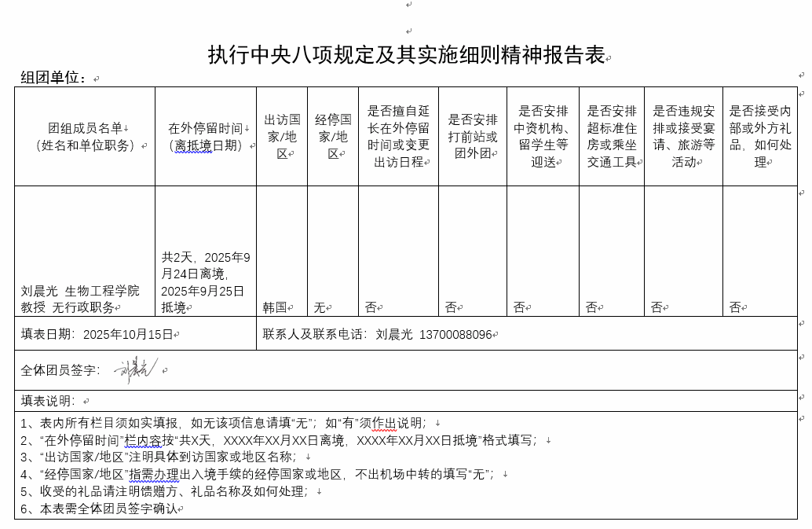Viewport: 812px width, 529px height.
Task: Click instruction line 6 about 全体团员签字确认
Action: [x=102, y=509]
